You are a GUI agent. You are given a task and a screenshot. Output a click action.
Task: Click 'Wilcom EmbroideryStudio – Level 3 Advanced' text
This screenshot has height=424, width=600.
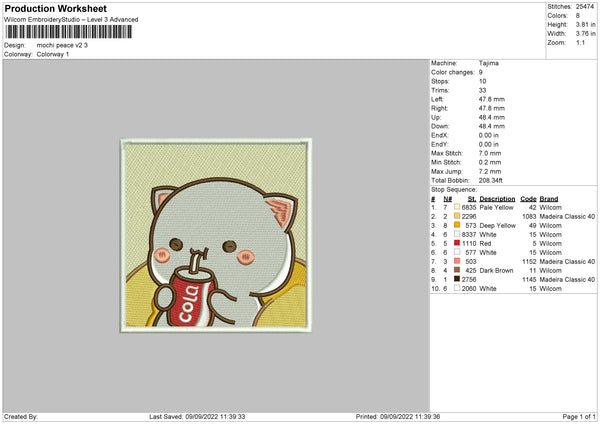point(71,20)
